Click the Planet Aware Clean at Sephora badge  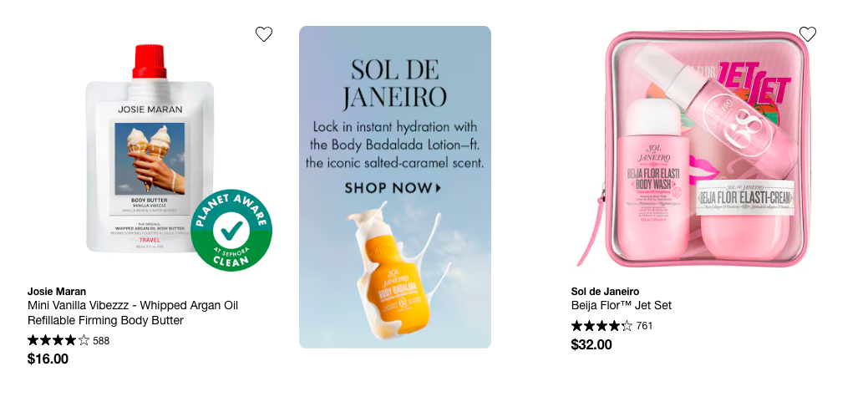coord(231,231)
